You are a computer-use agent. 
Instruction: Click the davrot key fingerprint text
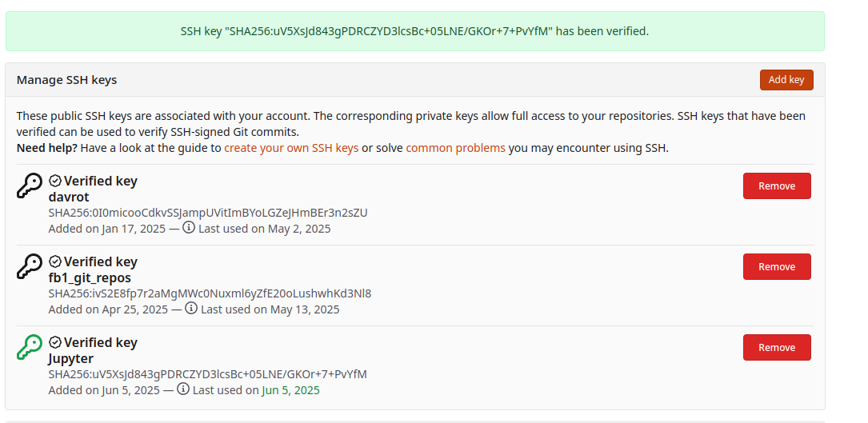[208, 213]
